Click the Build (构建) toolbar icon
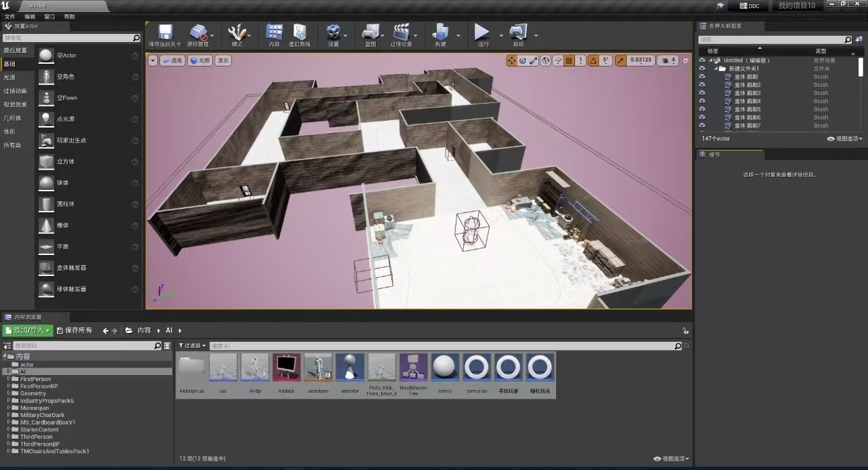The width and height of the screenshot is (868, 470). point(441,33)
